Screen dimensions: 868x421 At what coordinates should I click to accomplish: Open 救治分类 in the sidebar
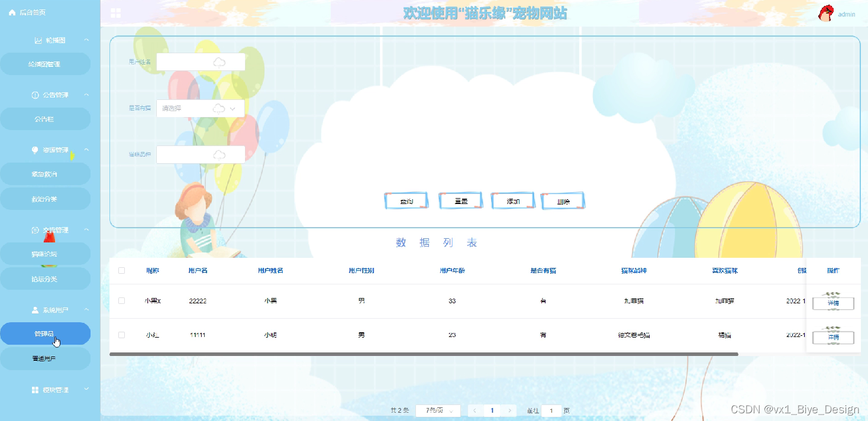[45, 199]
